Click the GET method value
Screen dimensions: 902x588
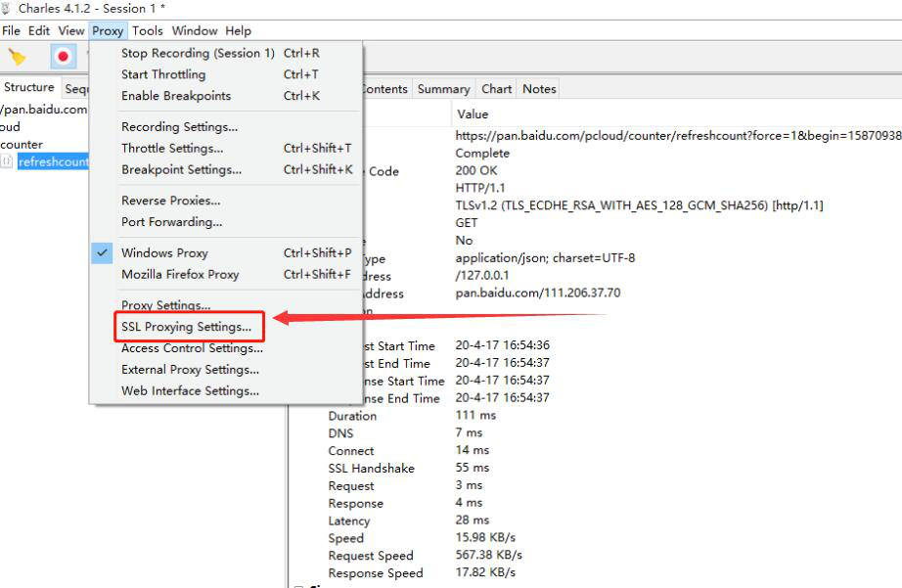[x=467, y=223]
